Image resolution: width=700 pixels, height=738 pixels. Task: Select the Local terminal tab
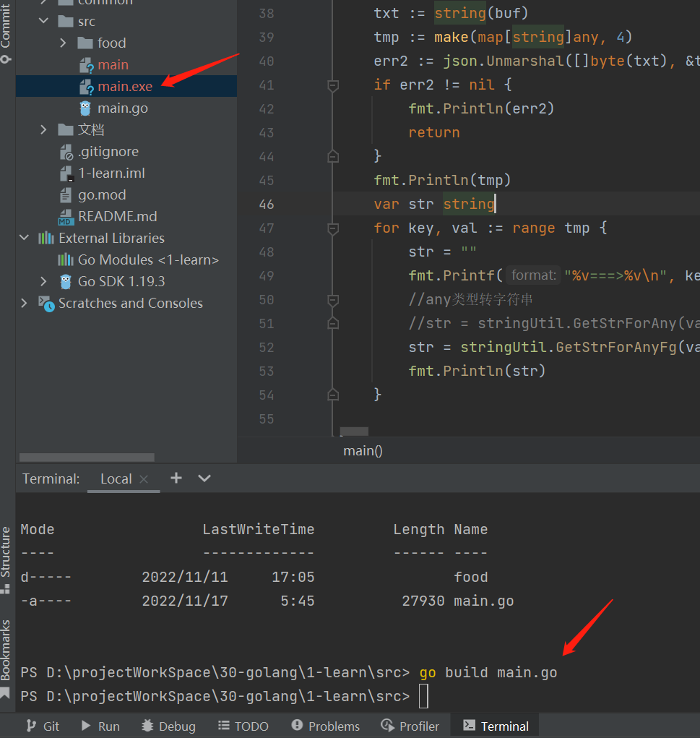coord(115,478)
